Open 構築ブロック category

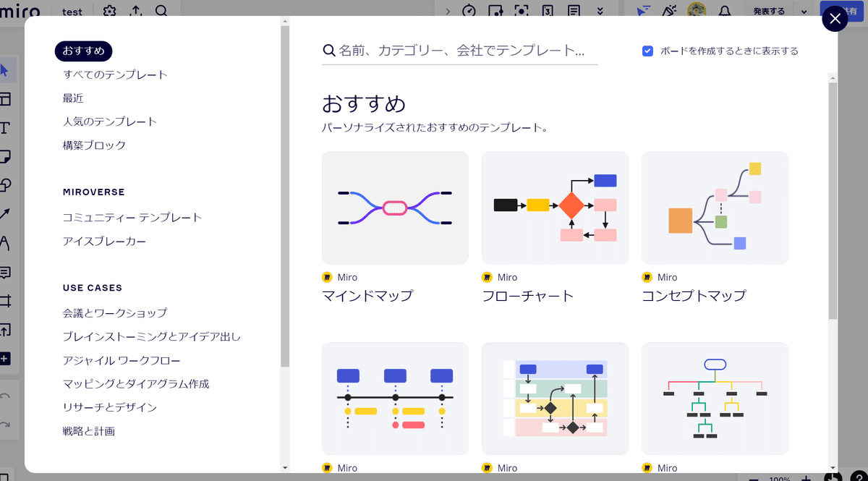point(94,145)
